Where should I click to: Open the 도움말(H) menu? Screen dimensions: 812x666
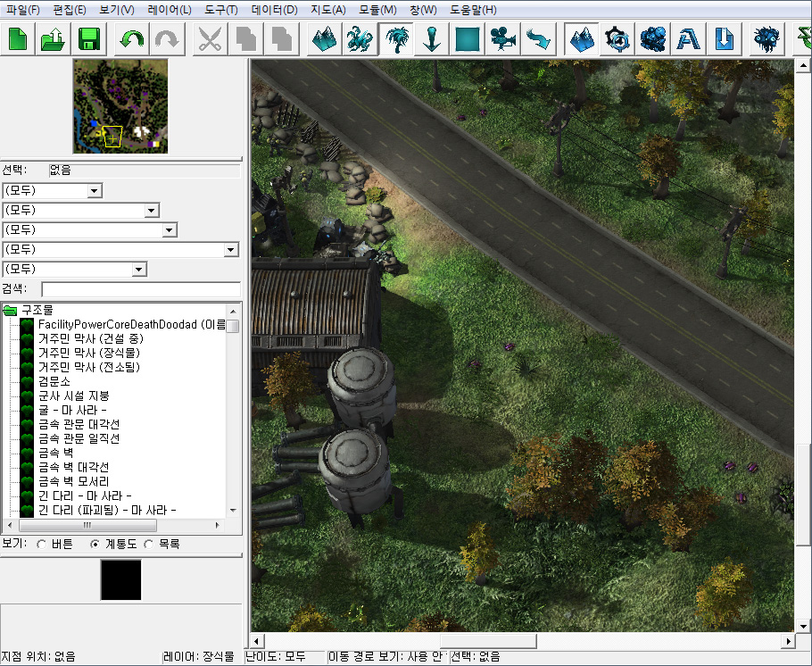click(x=473, y=10)
